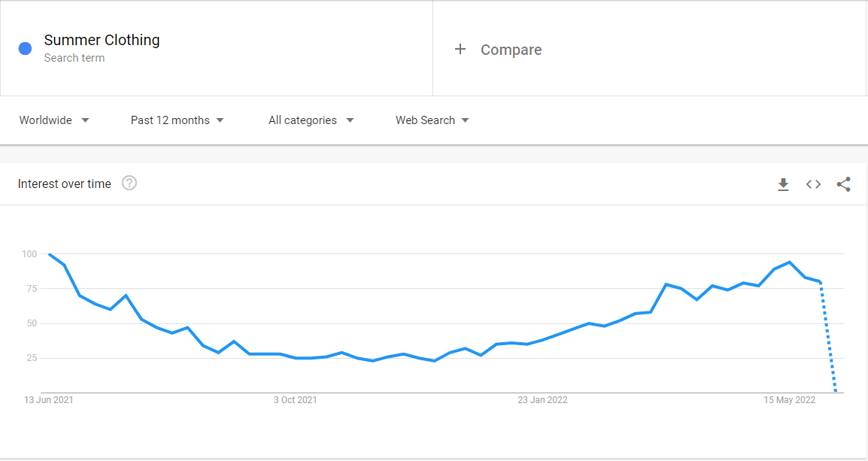Screen dimensions: 868x461
Task: Change the Web Search type dropdown
Action: tap(432, 120)
